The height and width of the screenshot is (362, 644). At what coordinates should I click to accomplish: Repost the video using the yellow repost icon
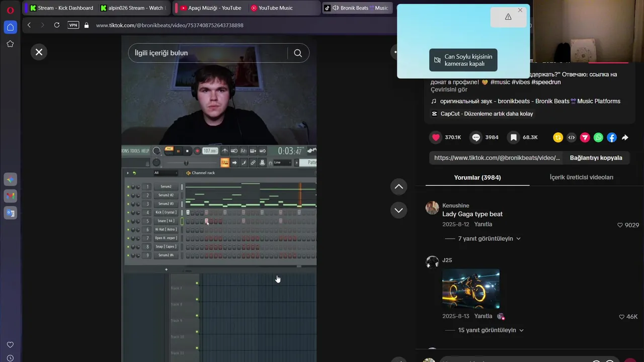coord(558,137)
